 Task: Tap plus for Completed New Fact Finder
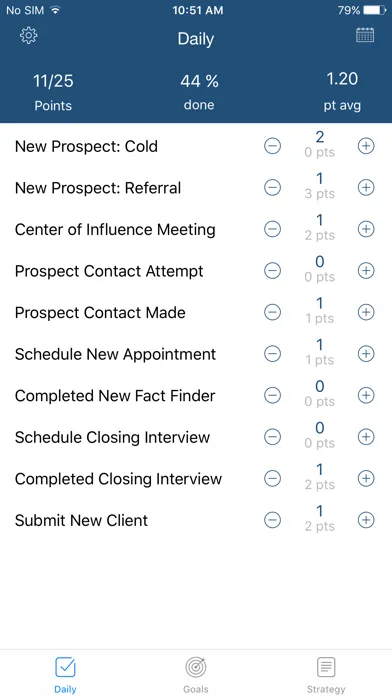click(x=366, y=395)
